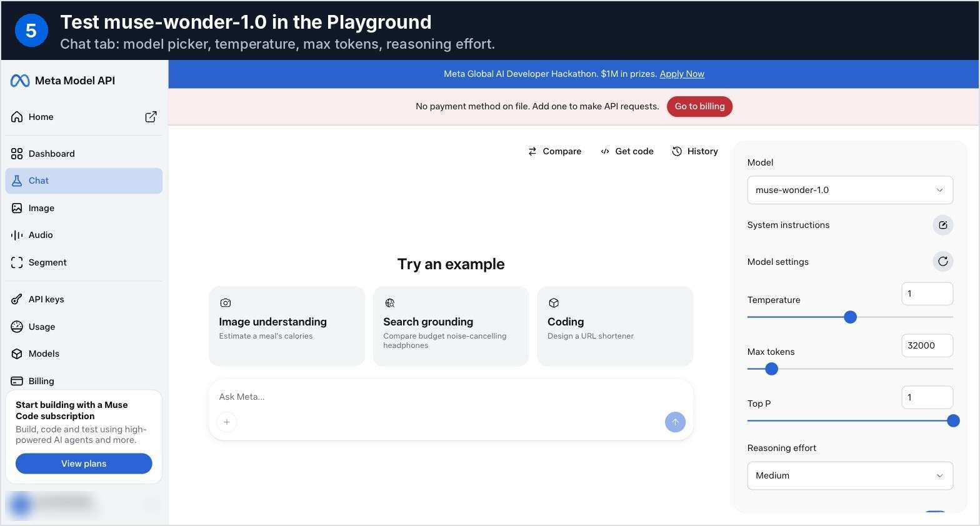Click View plans button
The height and width of the screenshot is (526, 980).
[84, 464]
